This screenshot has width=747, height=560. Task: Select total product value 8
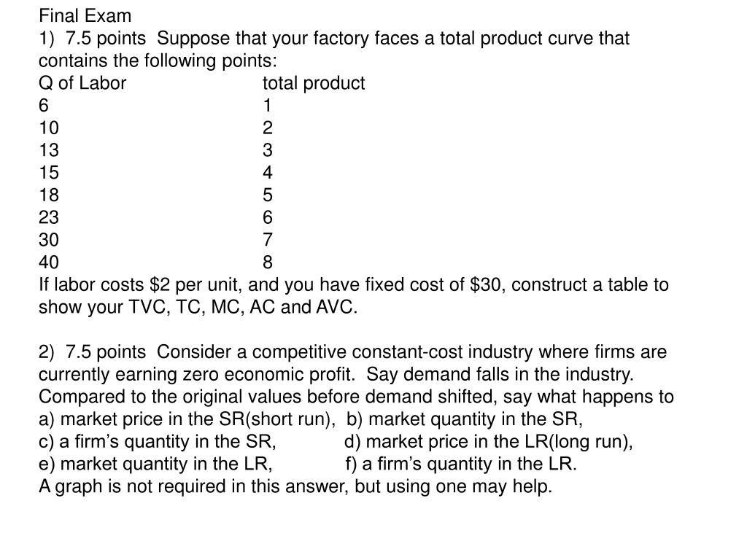(x=267, y=262)
